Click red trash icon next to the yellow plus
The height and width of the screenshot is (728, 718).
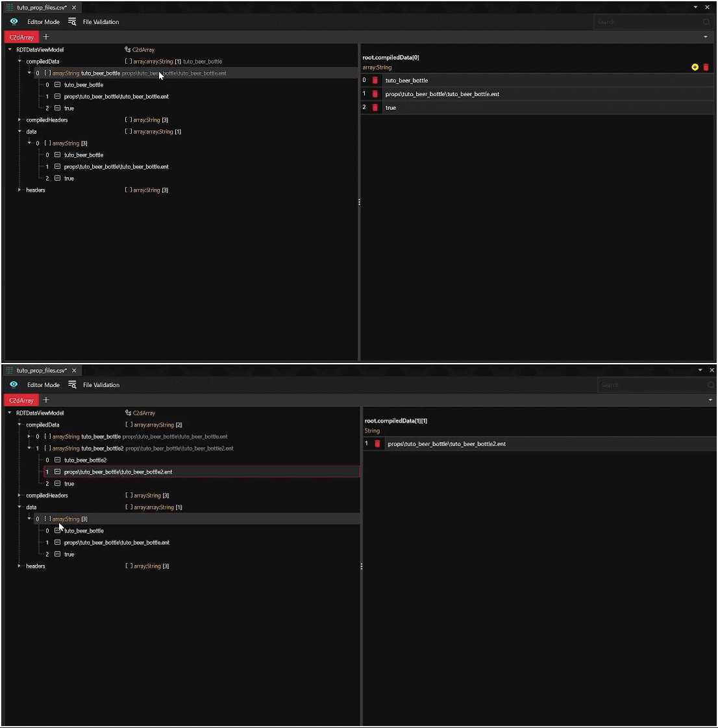click(x=706, y=68)
